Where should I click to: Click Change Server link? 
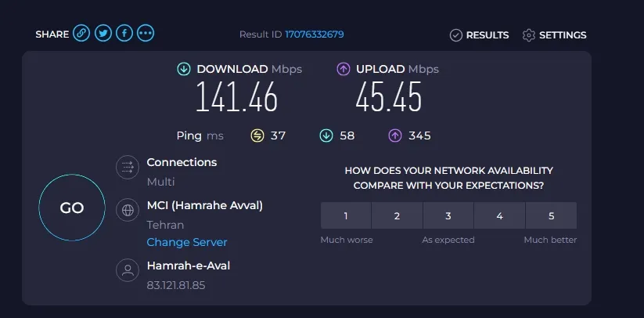(187, 242)
